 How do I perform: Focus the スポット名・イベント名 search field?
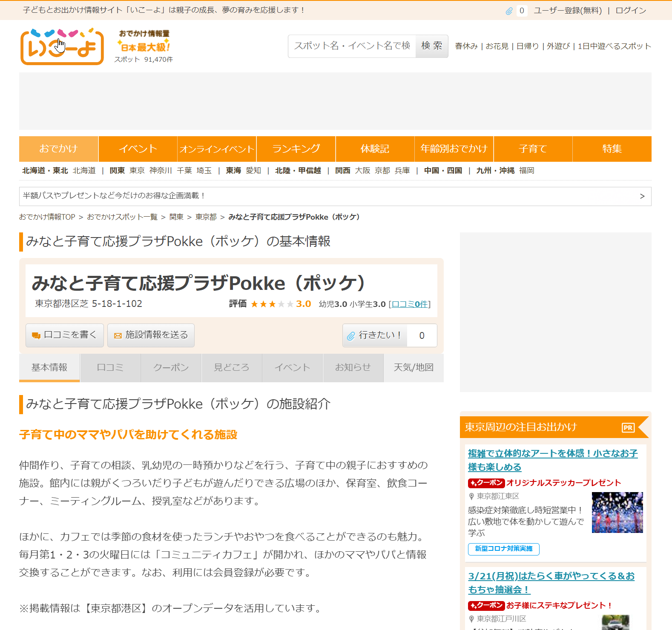point(352,46)
